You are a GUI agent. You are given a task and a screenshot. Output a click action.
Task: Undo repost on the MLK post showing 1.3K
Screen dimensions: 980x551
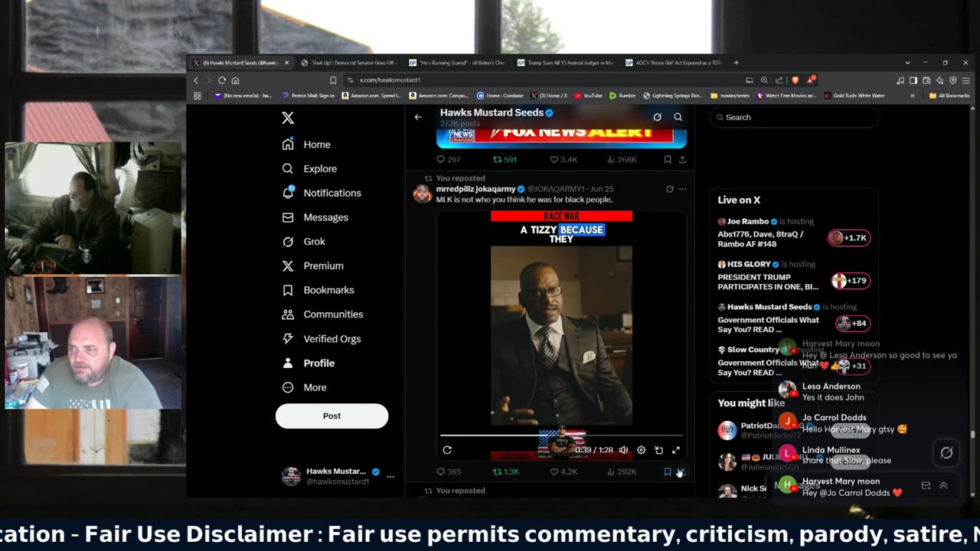coord(506,472)
